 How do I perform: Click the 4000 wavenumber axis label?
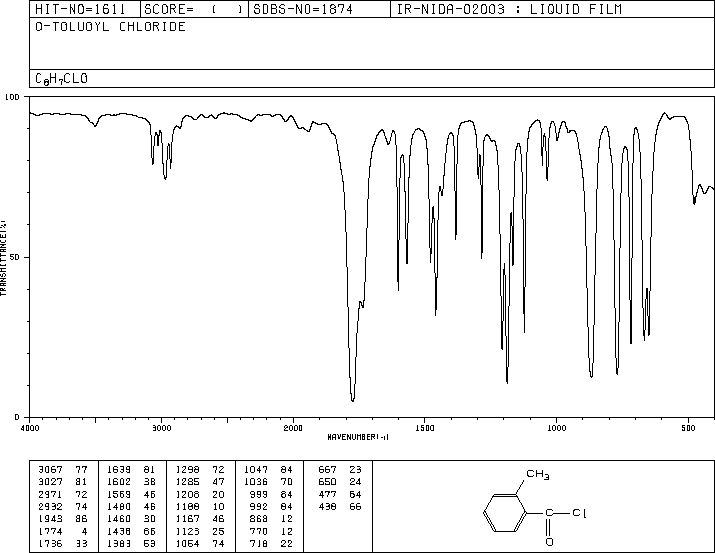point(30,428)
